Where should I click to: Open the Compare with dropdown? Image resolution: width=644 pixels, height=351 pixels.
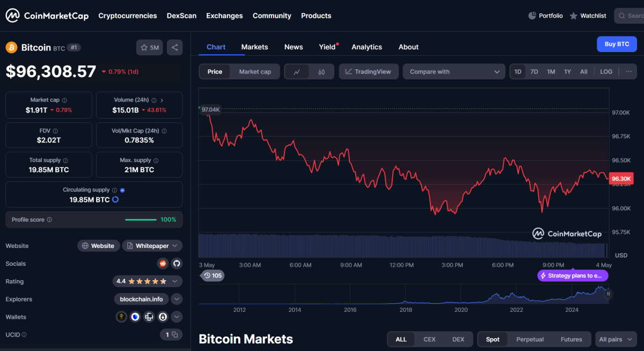click(454, 71)
